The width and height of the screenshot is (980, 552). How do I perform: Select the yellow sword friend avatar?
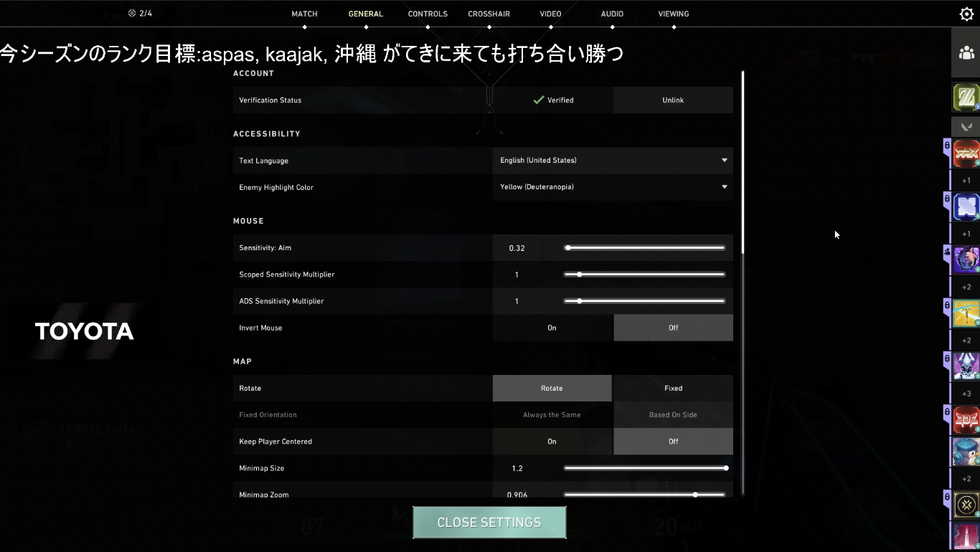(966, 313)
